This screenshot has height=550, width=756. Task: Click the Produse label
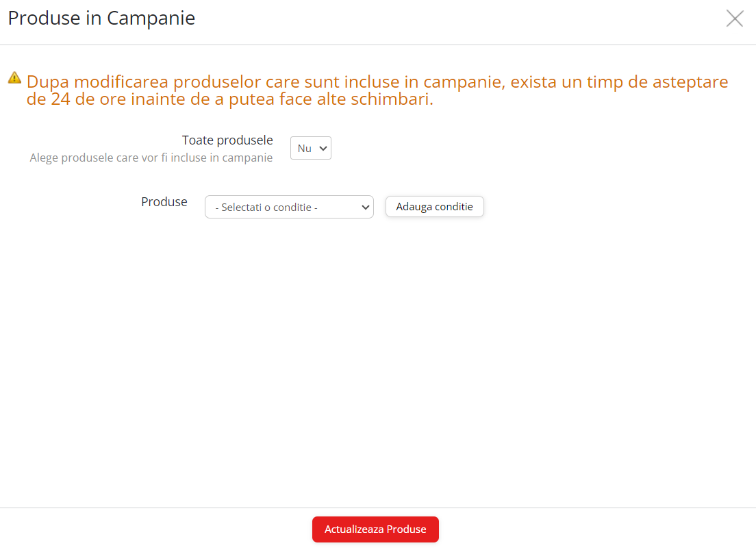click(x=164, y=201)
